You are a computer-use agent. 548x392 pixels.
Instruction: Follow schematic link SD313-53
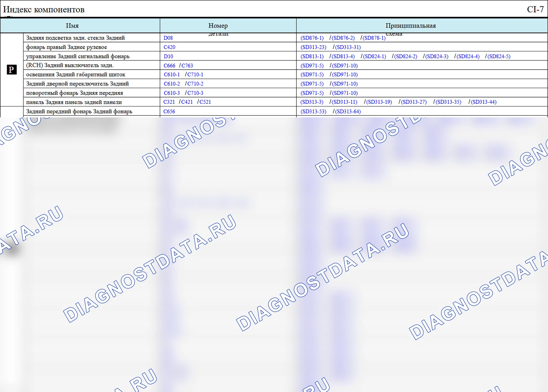[x=313, y=112]
